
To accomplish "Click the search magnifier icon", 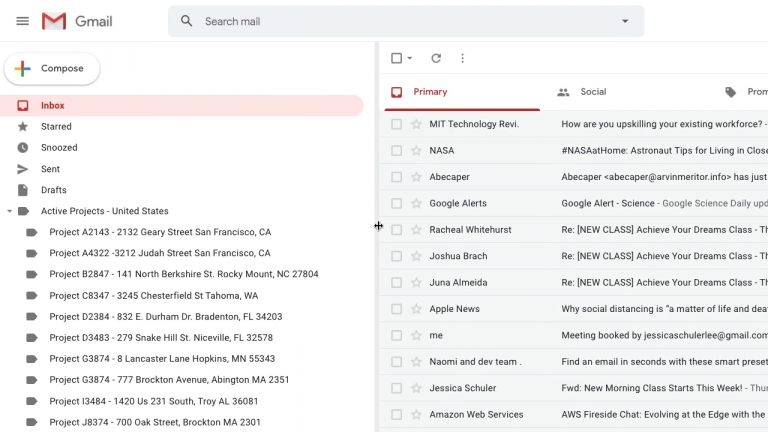I will coord(186,21).
